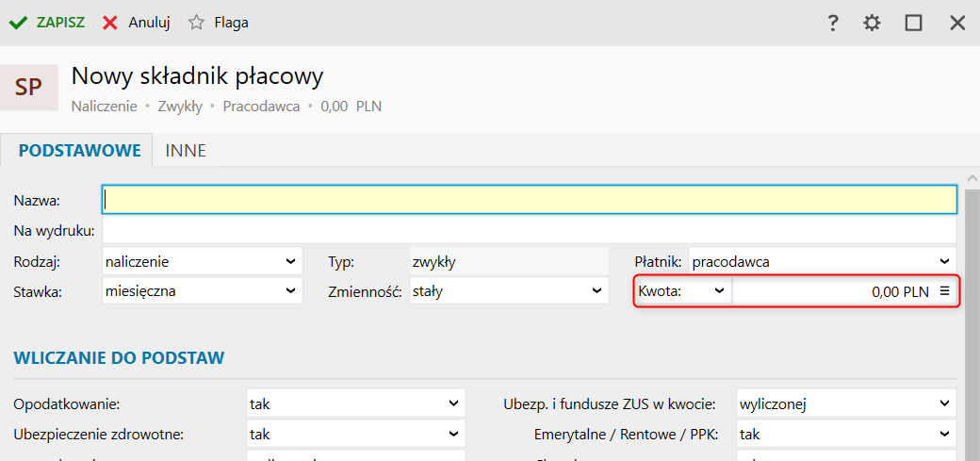The width and height of the screenshot is (980, 461).
Task: Maximize the window with square icon
Action: (913, 23)
